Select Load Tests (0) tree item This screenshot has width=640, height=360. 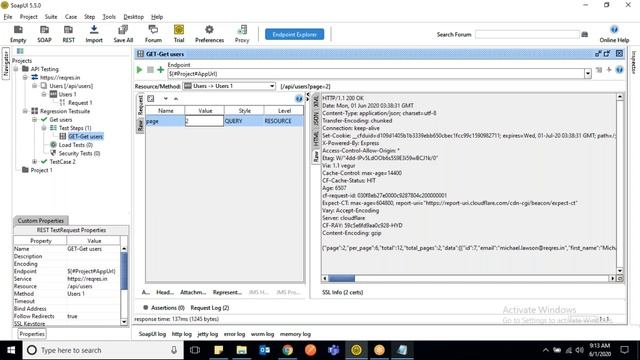coord(76,145)
